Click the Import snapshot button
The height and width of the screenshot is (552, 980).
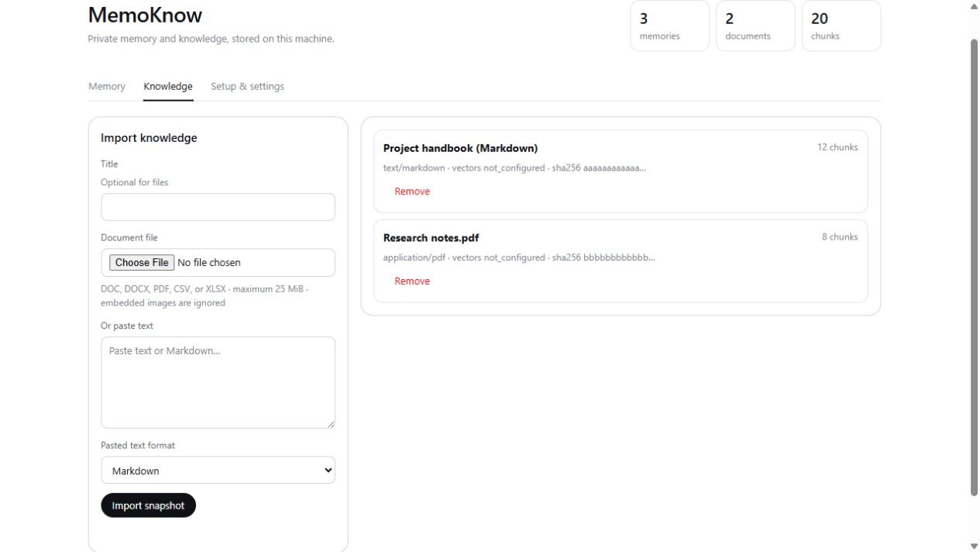(148, 505)
